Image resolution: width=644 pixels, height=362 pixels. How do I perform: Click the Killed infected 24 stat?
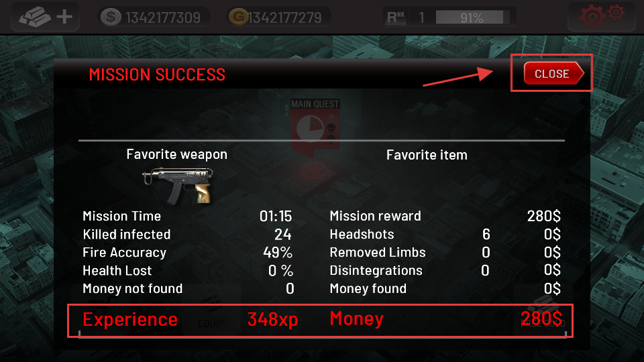pos(188,235)
